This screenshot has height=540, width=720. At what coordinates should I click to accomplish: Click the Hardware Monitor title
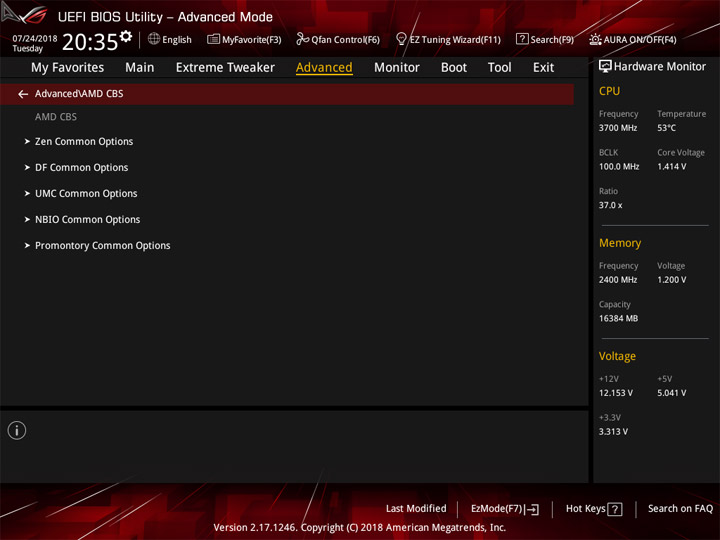(660, 67)
